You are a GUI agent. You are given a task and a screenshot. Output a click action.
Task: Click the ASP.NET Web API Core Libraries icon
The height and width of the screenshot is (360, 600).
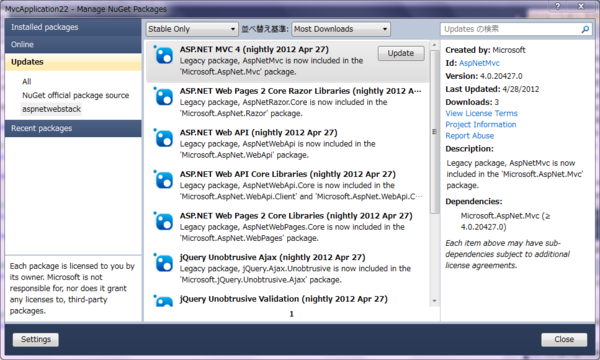[x=163, y=180]
